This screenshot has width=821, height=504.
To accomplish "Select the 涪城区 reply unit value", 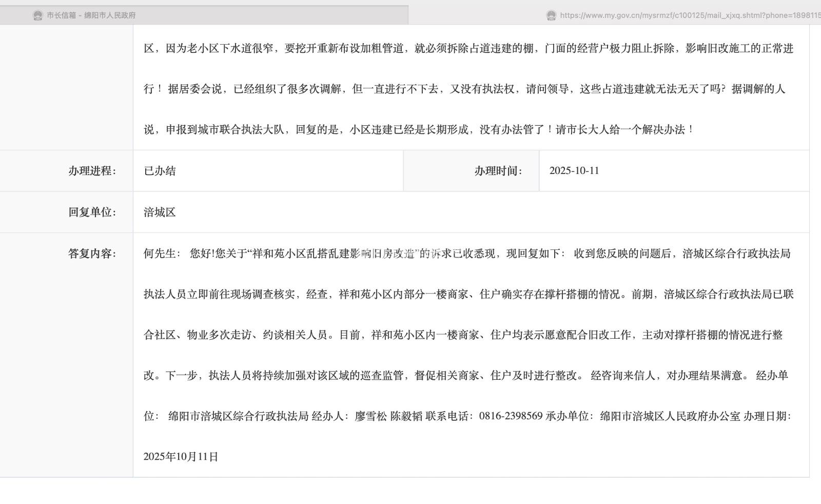I will click(x=160, y=212).
